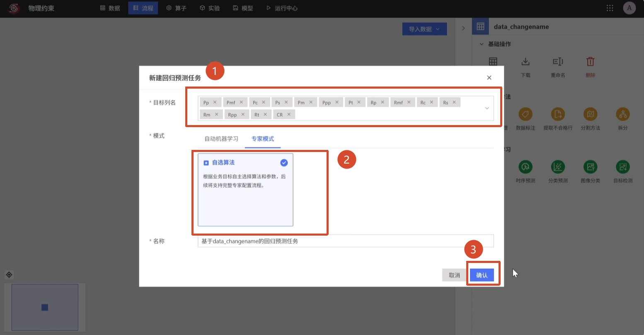Remove the CR target column tag
Viewport: 644px width, 335px height.
click(289, 114)
